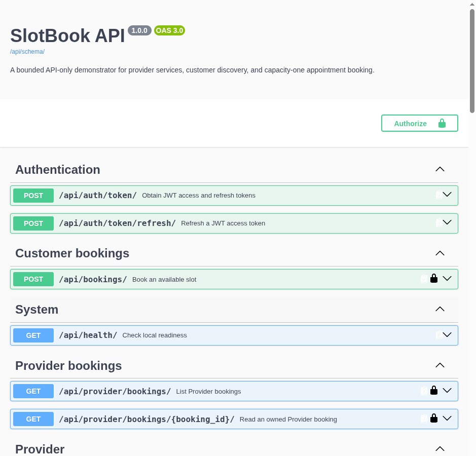
Task: Select the /api/provider/bookings/ path text
Action: pos(115,391)
